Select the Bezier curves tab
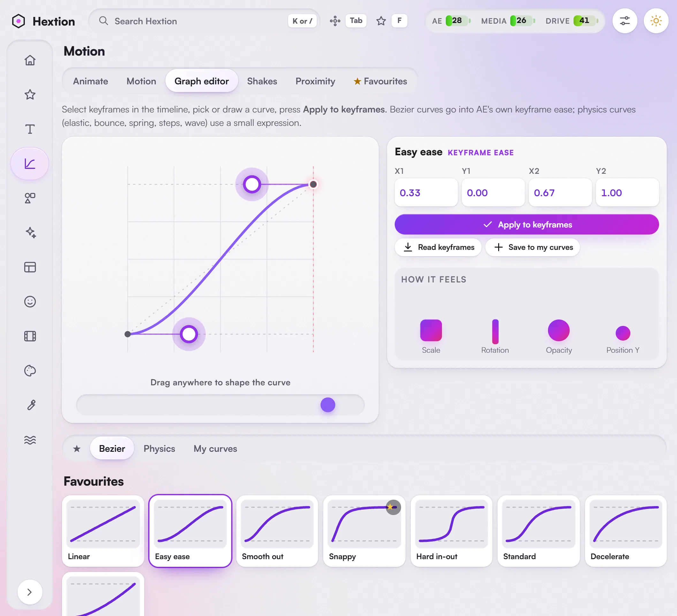The image size is (677, 616). pyautogui.click(x=112, y=449)
